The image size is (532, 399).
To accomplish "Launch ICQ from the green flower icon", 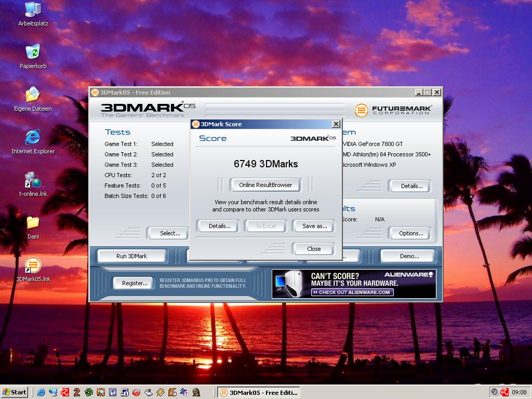I will point(89,392).
